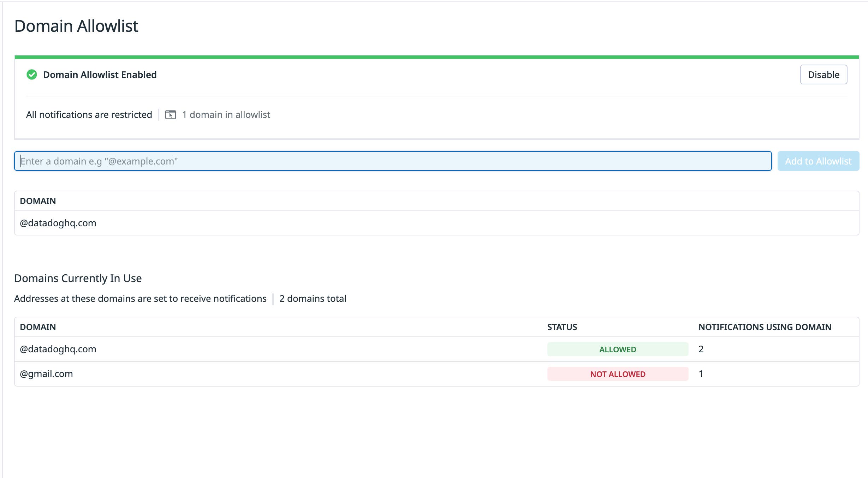This screenshot has height=478, width=868.
Task: Click the domain entry input field
Action: pyautogui.click(x=388, y=161)
